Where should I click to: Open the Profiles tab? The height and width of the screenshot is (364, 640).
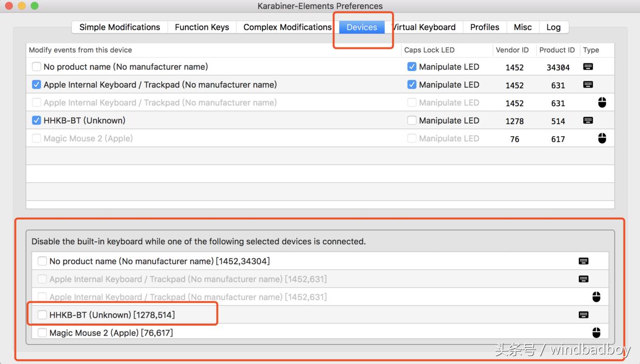[x=485, y=27]
